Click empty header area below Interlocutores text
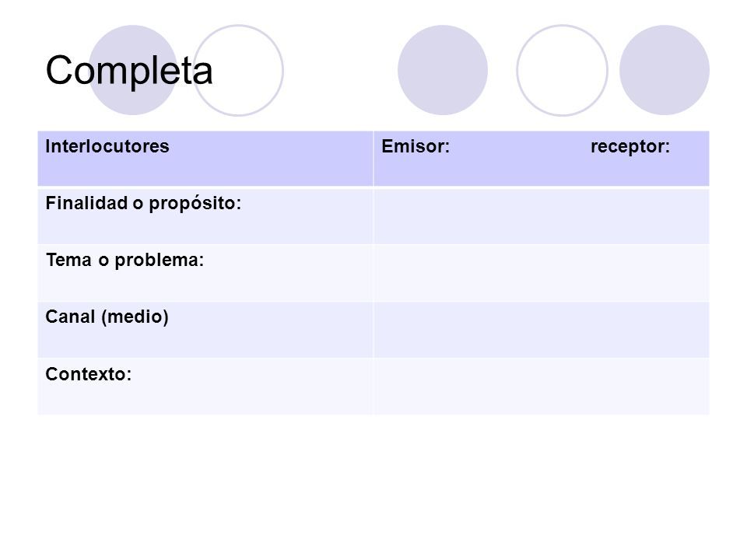Viewport: 747px width, 560px height. pyautogui.click(x=205, y=171)
